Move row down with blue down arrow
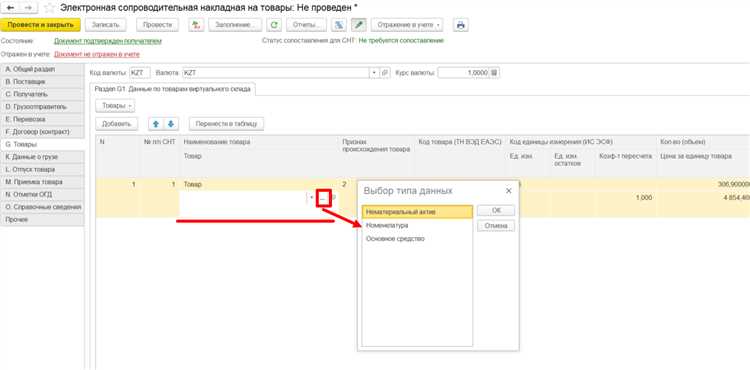 point(171,124)
